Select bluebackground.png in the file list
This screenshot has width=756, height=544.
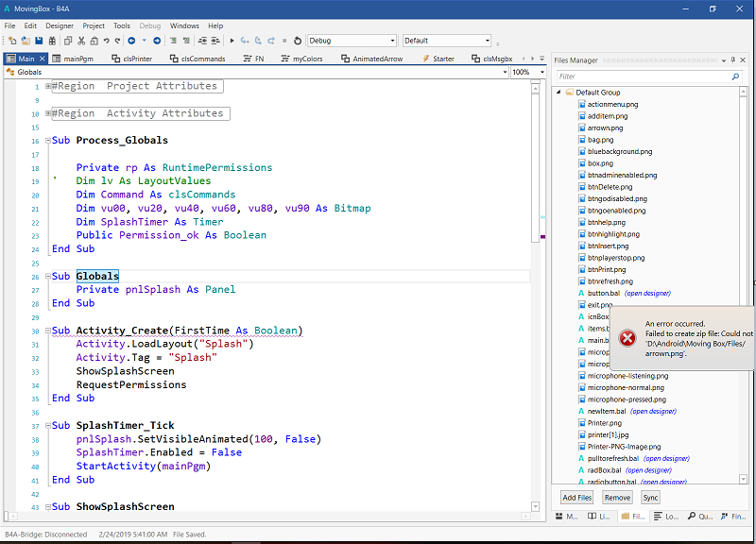tap(620, 152)
